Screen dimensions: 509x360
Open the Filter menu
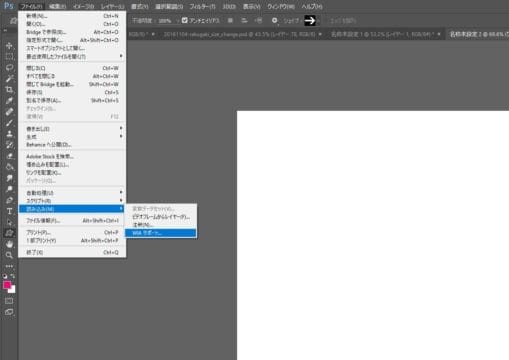(202, 6)
